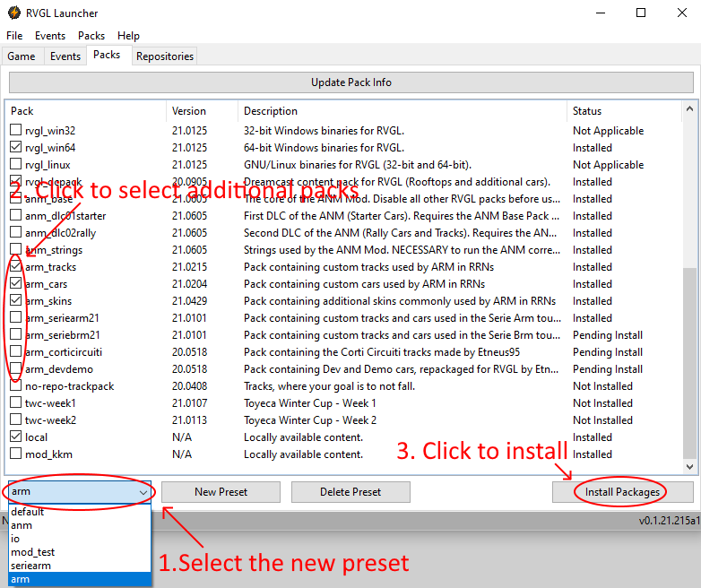
Task: Enable the anm_dlc02rally pack checkbox
Action: pyautogui.click(x=15, y=232)
